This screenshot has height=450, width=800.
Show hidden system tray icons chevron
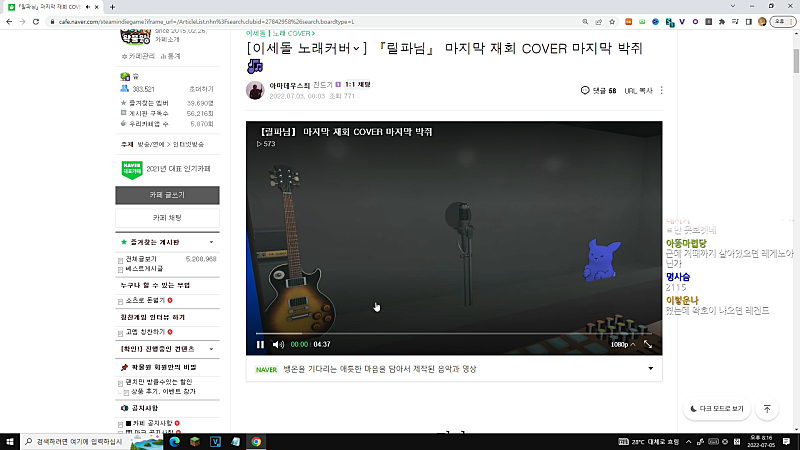pos(688,442)
